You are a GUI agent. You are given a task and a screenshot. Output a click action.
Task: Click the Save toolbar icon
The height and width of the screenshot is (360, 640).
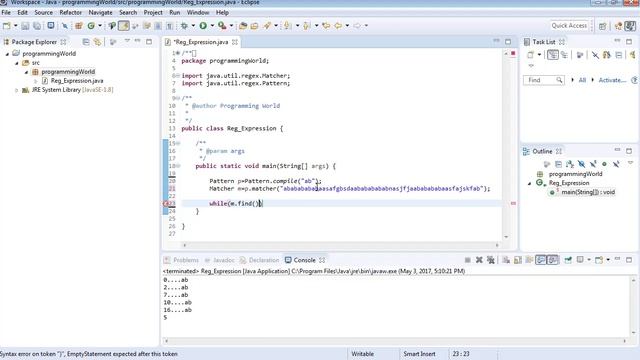(x=25, y=26)
